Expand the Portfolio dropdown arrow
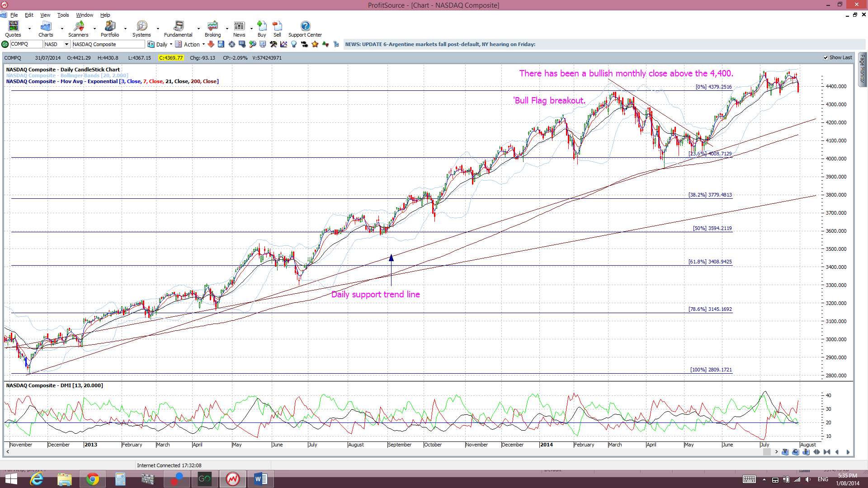Screen dimensions: 868x488 pos(125,29)
